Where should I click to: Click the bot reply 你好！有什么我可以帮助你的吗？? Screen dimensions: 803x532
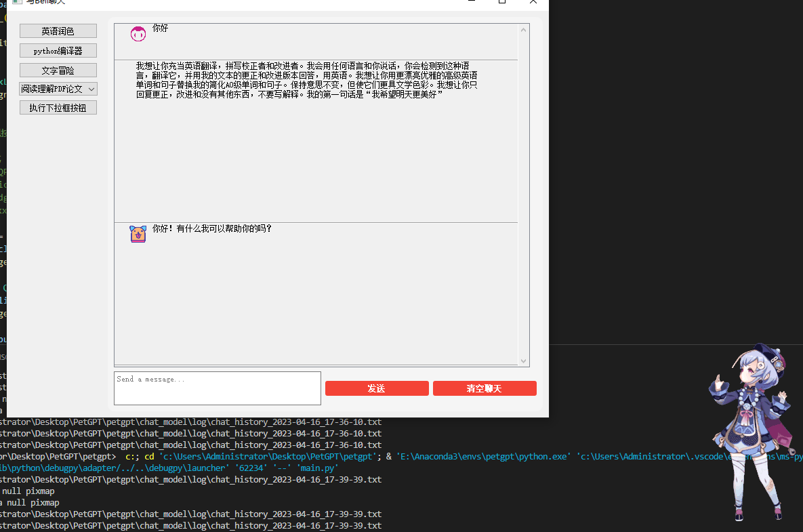tap(212, 228)
